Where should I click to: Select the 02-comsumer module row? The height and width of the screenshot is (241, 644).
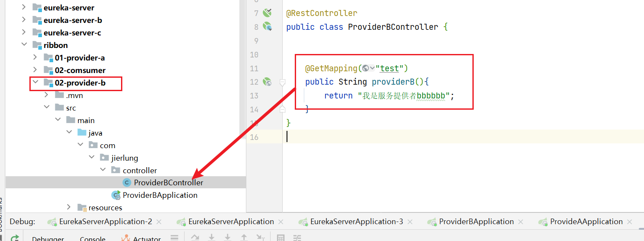[x=125, y=70]
